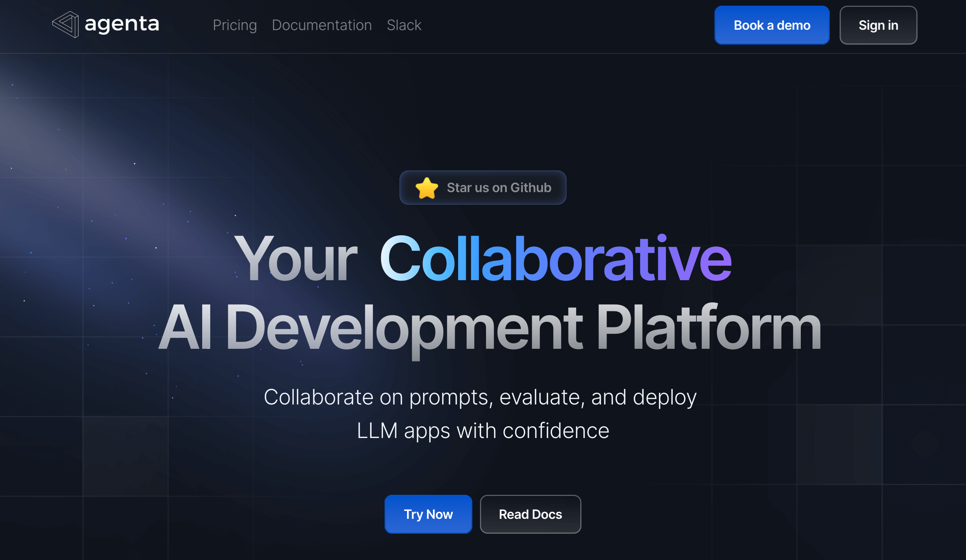Click the 'Try Now' call-to-action button
The width and height of the screenshot is (966, 560).
(x=429, y=514)
